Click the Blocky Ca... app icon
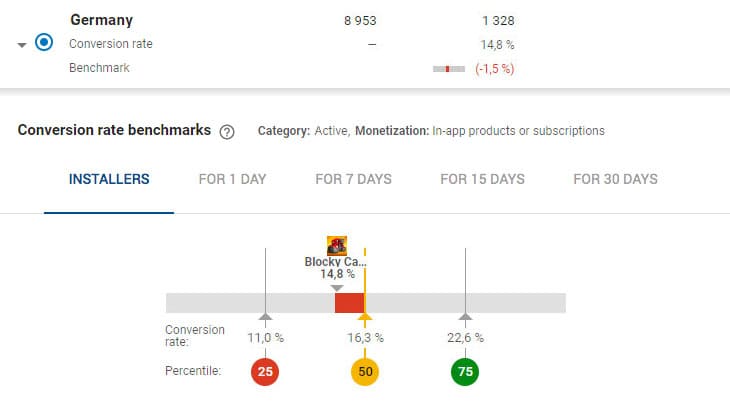This screenshot has height=412, width=730. pos(337,246)
